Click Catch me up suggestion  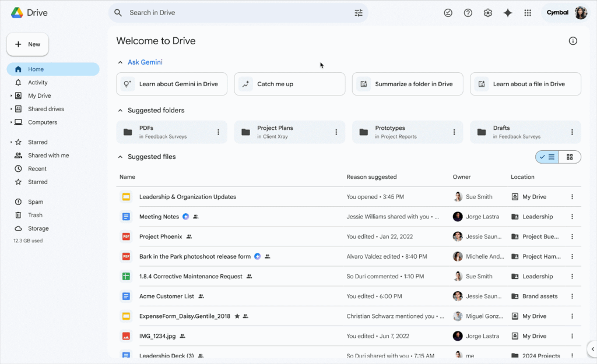point(290,84)
